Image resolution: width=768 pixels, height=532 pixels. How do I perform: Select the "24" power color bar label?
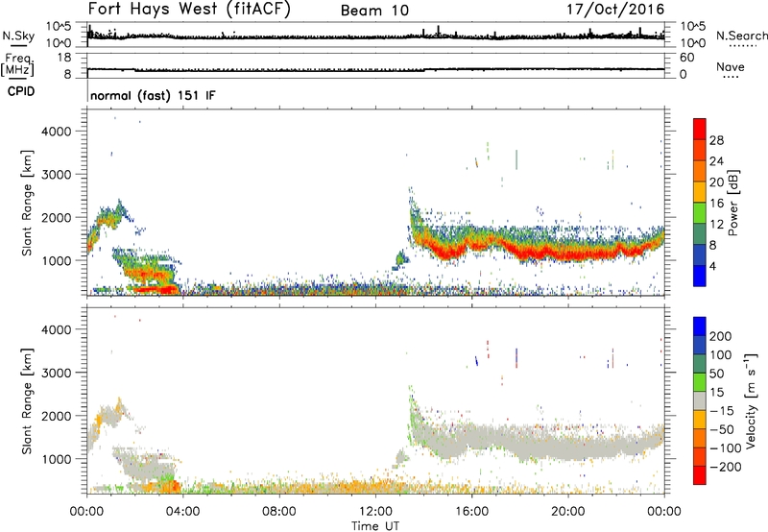716,161
